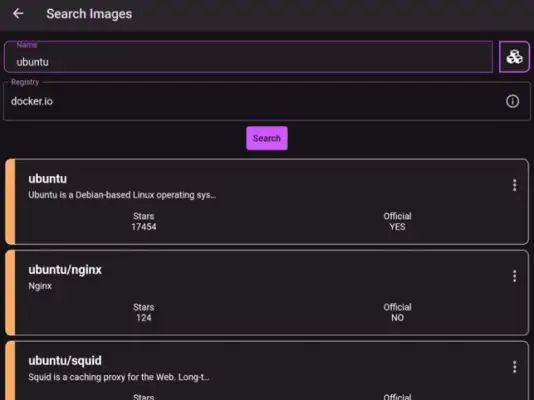Click Stars 17454 value on ubuntu

pyautogui.click(x=144, y=227)
